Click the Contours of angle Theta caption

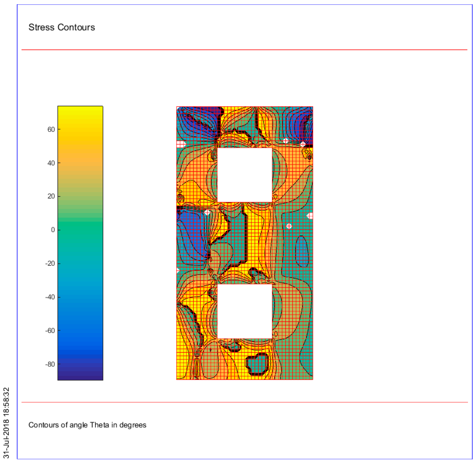[x=87, y=425]
